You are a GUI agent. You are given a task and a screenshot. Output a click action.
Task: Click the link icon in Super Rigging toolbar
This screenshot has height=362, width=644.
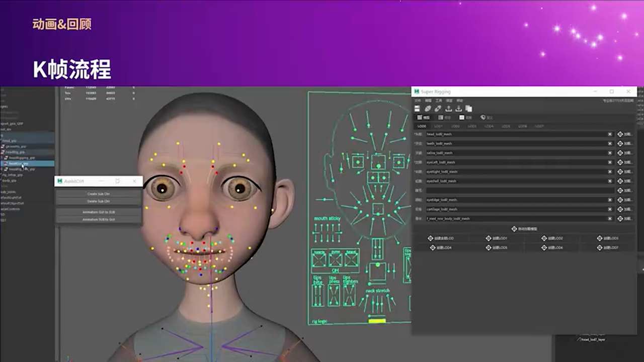coord(438,109)
